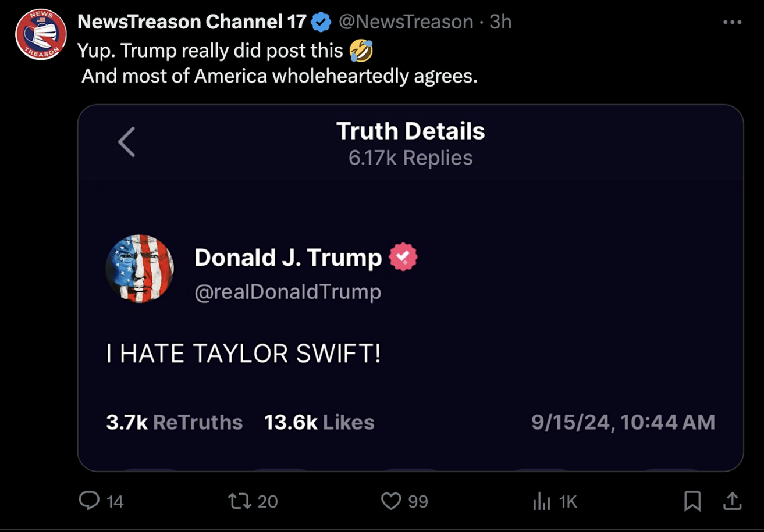Open NewsTreason Channel 17 display name
Image resolution: width=764 pixels, height=532 pixels.
pyautogui.click(x=192, y=22)
